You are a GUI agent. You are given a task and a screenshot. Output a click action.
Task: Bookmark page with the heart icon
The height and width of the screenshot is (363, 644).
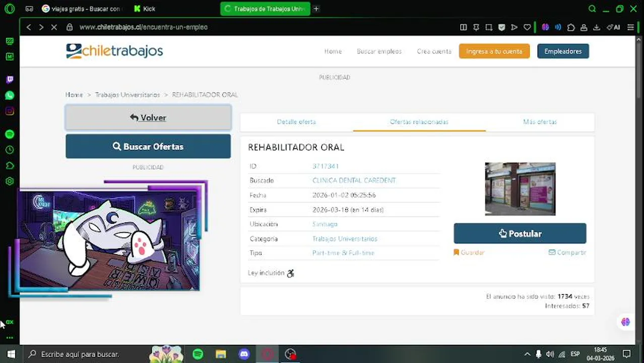tap(527, 27)
